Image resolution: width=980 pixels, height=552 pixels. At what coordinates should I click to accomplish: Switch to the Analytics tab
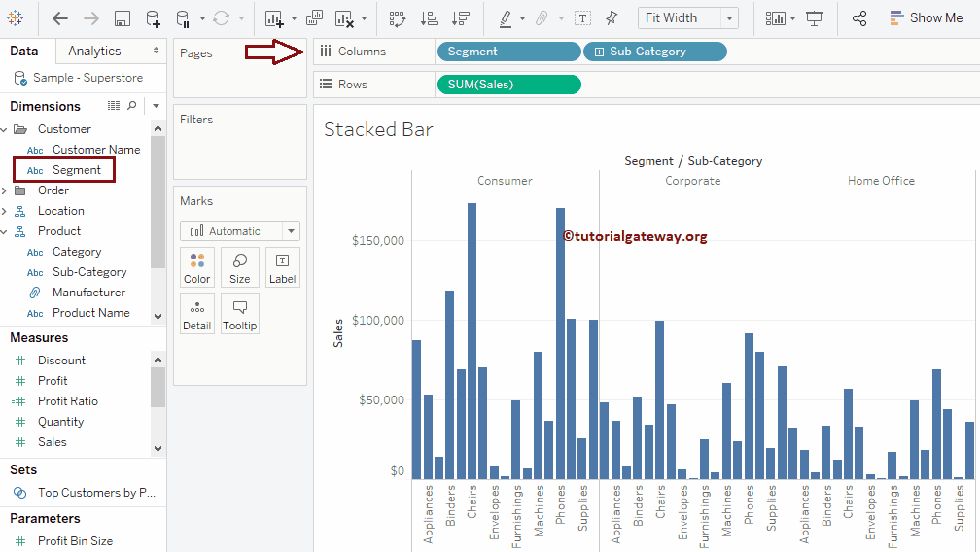click(x=94, y=51)
